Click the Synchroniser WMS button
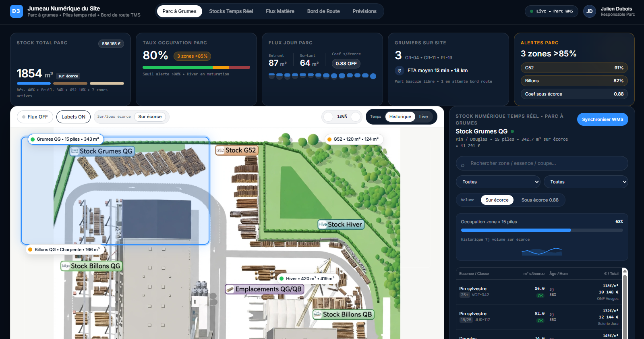 click(x=602, y=119)
